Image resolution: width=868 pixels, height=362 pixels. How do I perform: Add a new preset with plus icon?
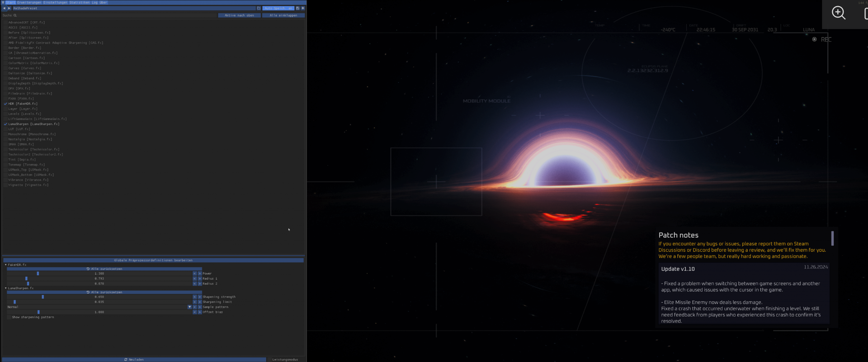tap(303, 8)
